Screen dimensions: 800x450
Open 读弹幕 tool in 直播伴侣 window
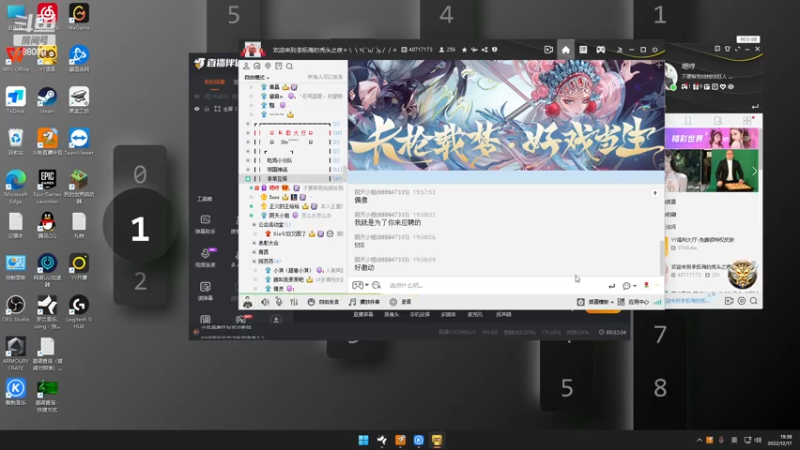[205, 291]
